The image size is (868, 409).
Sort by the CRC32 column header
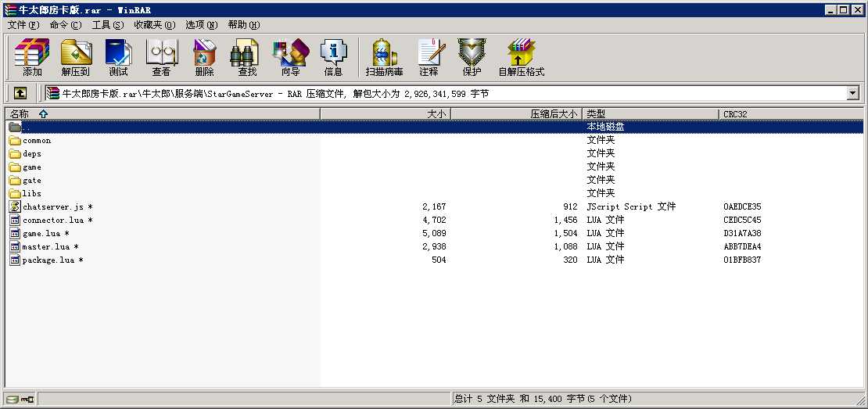tap(791, 114)
